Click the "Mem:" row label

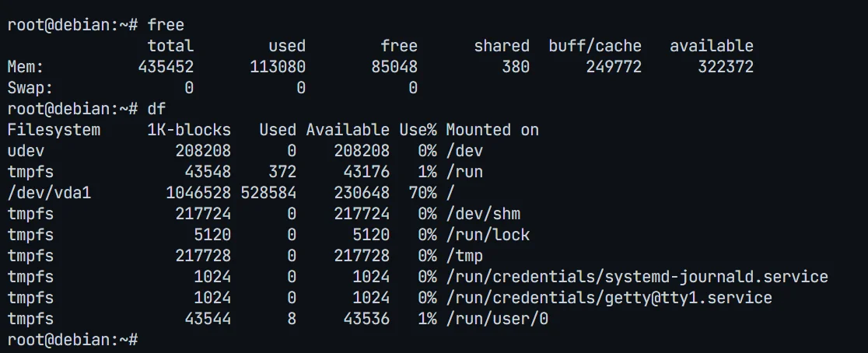click(x=26, y=67)
